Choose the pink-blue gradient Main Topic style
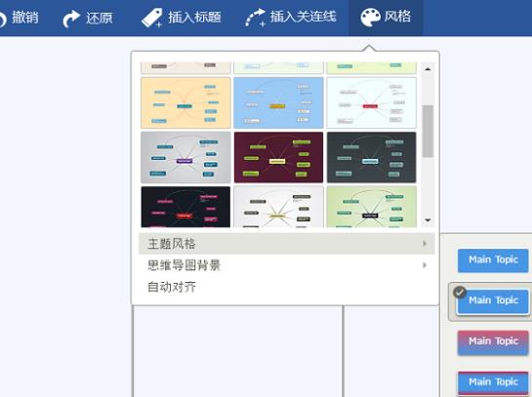This screenshot has height=397, width=532. coord(493,342)
